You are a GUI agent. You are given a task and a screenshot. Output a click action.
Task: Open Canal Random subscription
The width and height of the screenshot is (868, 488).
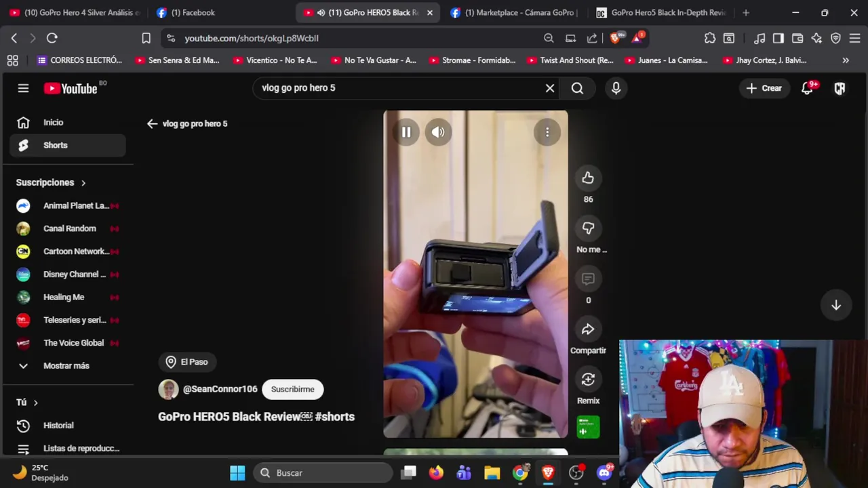pyautogui.click(x=68, y=228)
